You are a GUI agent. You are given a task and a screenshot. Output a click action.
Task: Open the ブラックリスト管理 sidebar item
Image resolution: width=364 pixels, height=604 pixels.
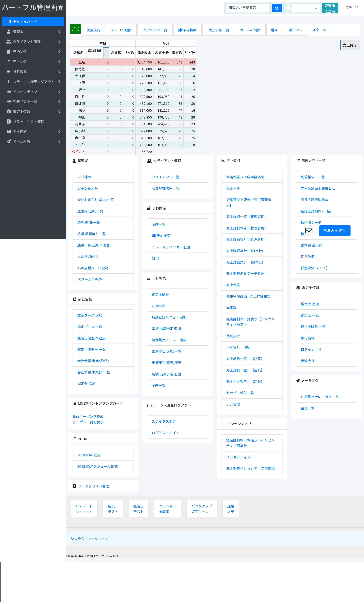(x=28, y=122)
